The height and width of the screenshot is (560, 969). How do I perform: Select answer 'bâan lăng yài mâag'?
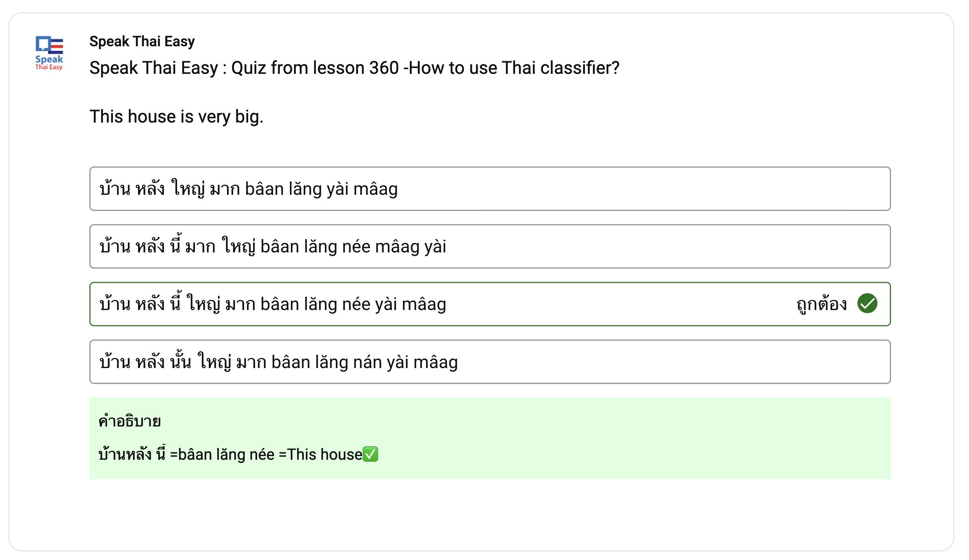(490, 189)
